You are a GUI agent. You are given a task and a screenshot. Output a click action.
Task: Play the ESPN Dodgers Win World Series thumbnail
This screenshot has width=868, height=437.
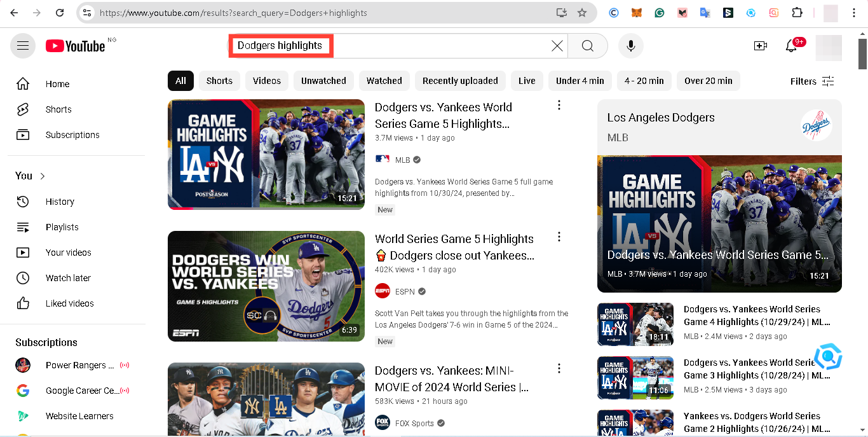266,286
